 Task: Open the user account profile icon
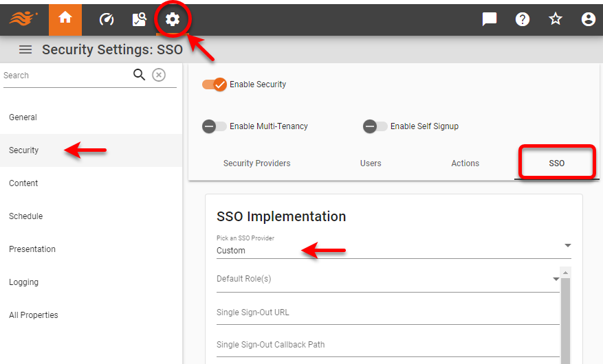point(588,19)
